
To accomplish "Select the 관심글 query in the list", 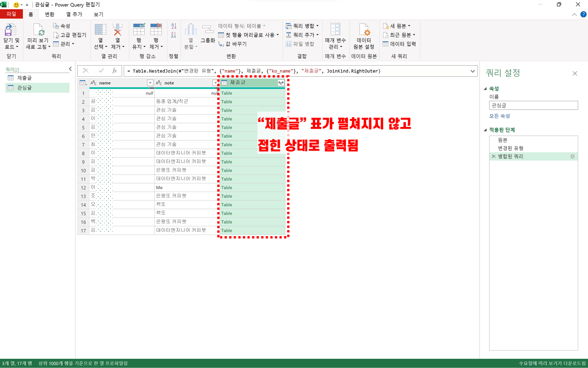I will [x=37, y=88].
